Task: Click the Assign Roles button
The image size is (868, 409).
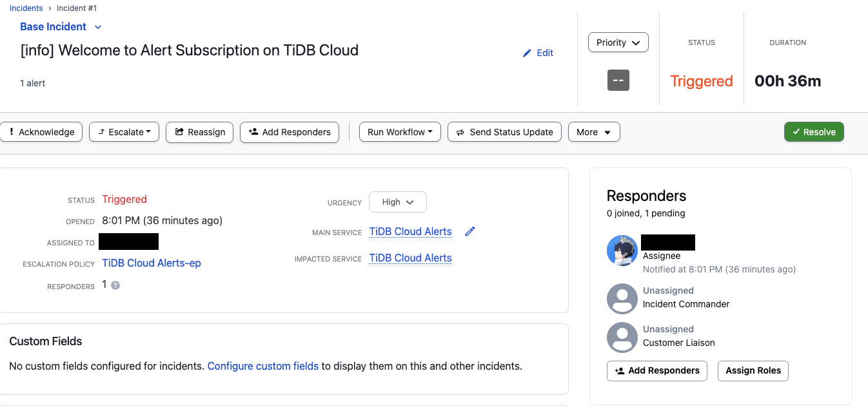Action: [x=753, y=370]
